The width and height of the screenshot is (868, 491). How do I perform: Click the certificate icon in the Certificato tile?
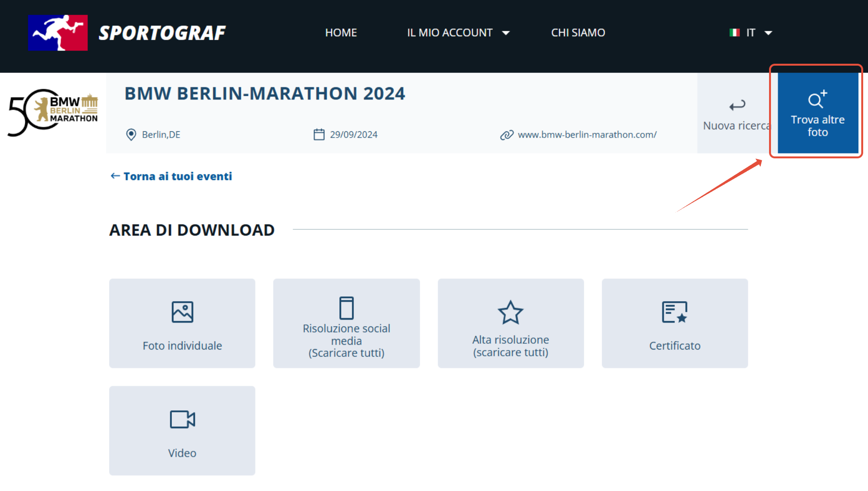[x=674, y=312]
